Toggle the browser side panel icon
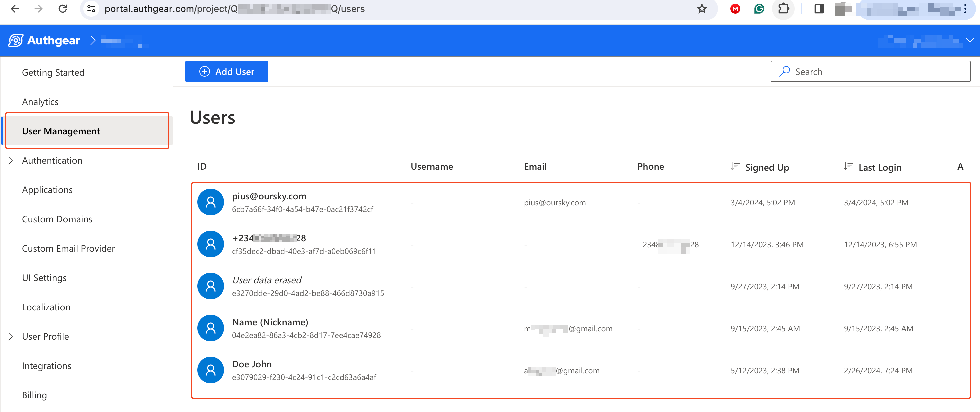The height and width of the screenshot is (412, 980). (819, 8)
